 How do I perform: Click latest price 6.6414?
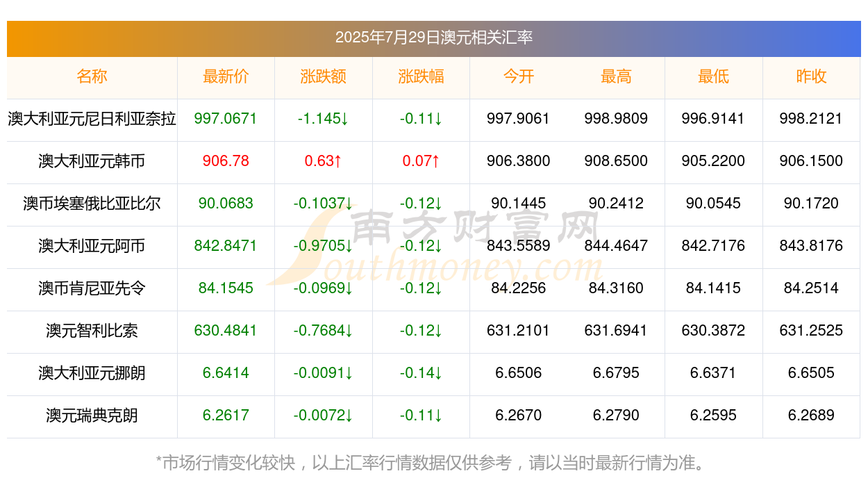[226, 373]
